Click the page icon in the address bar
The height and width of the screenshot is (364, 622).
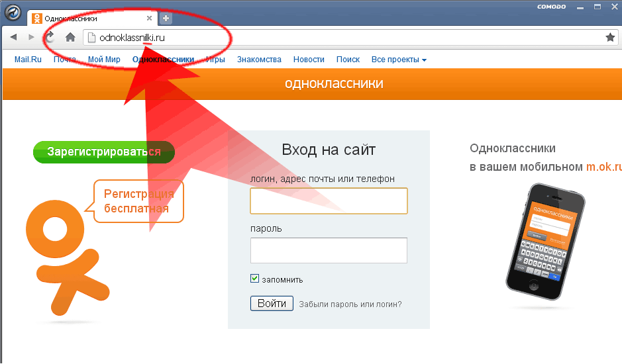(91, 38)
